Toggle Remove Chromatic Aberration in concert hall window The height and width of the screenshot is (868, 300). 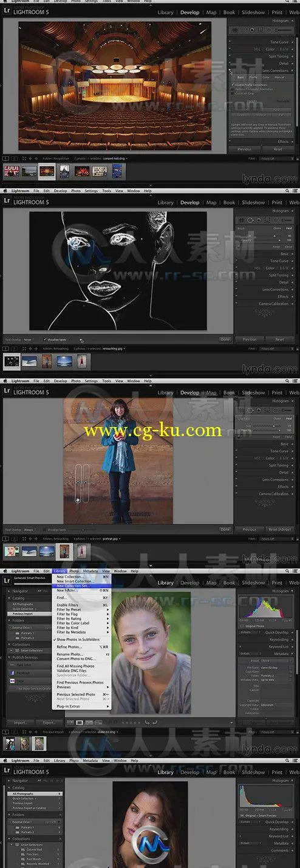pos(231,89)
